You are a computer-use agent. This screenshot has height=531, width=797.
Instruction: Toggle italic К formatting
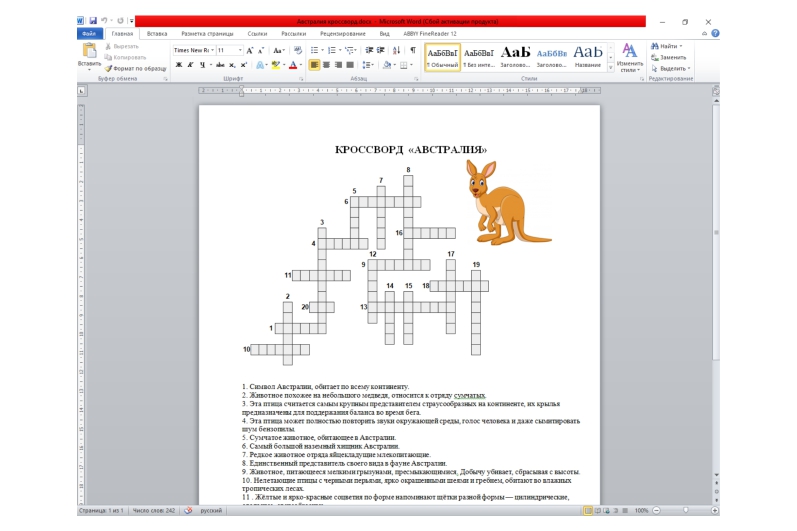click(190, 65)
